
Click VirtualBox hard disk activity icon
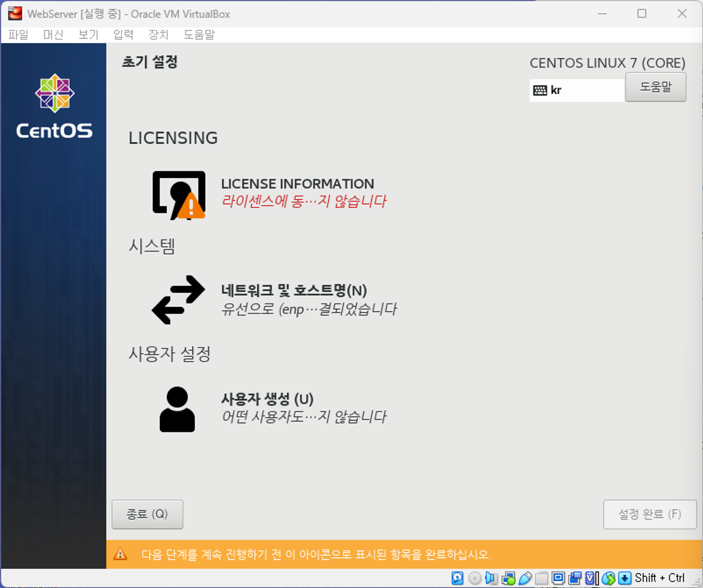(x=457, y=578)
